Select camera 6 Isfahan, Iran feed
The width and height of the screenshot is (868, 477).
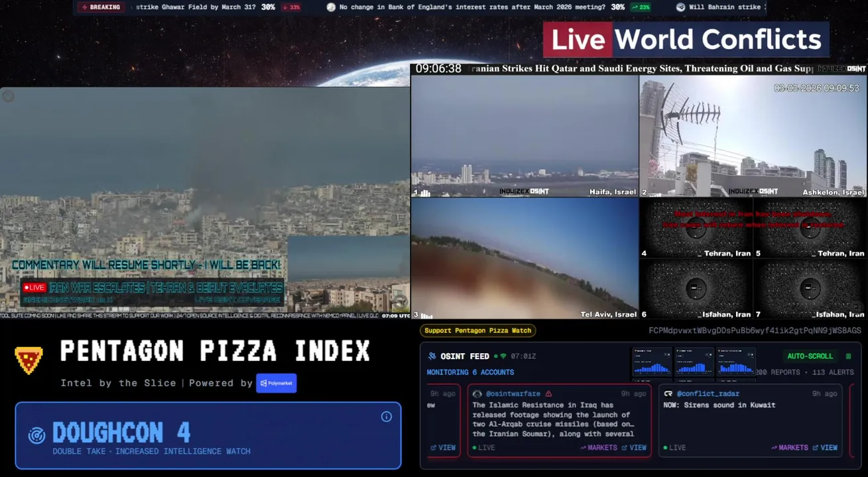click(x=696, y=290)
